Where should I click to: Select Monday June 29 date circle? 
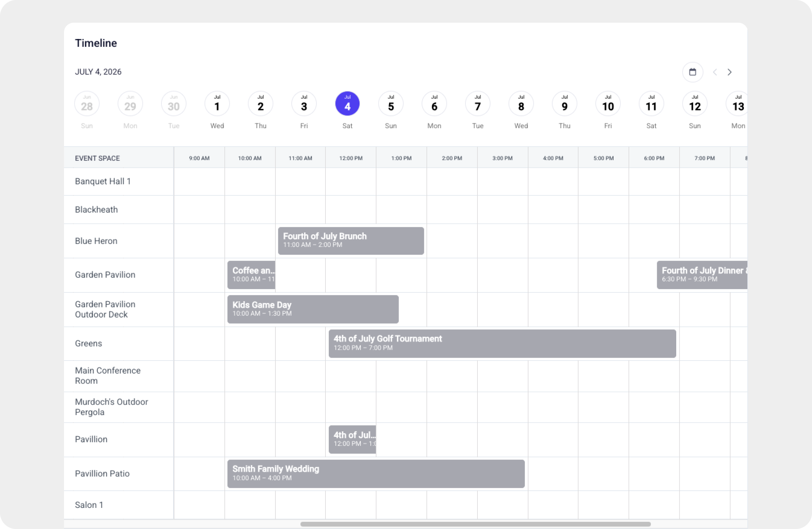point(130,103)
